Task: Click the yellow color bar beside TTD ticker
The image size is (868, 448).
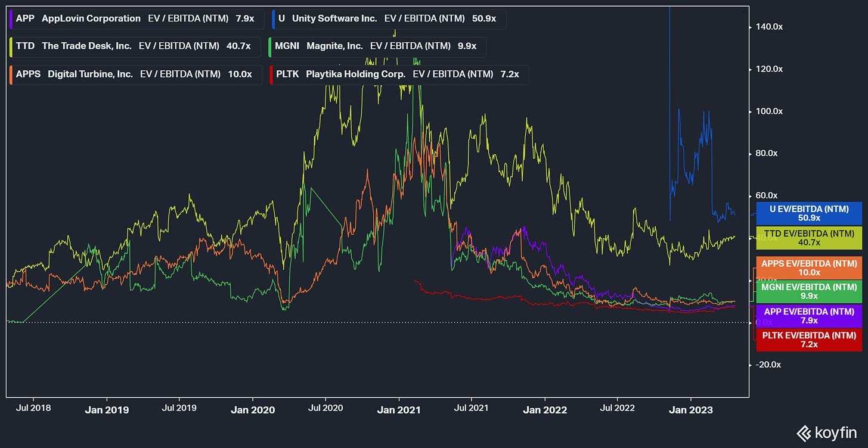Action: coord(11,46)
